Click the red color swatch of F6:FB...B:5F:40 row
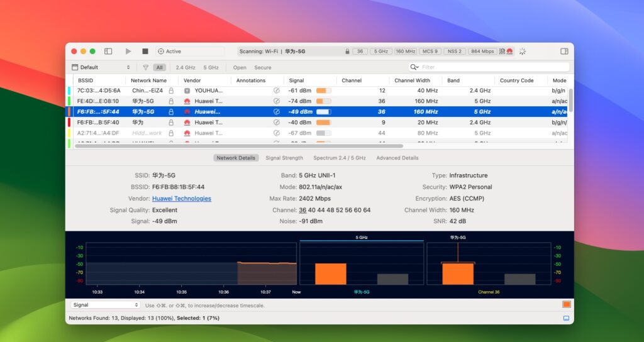This screenshot has width=644, height=342. tap(69, 123)
